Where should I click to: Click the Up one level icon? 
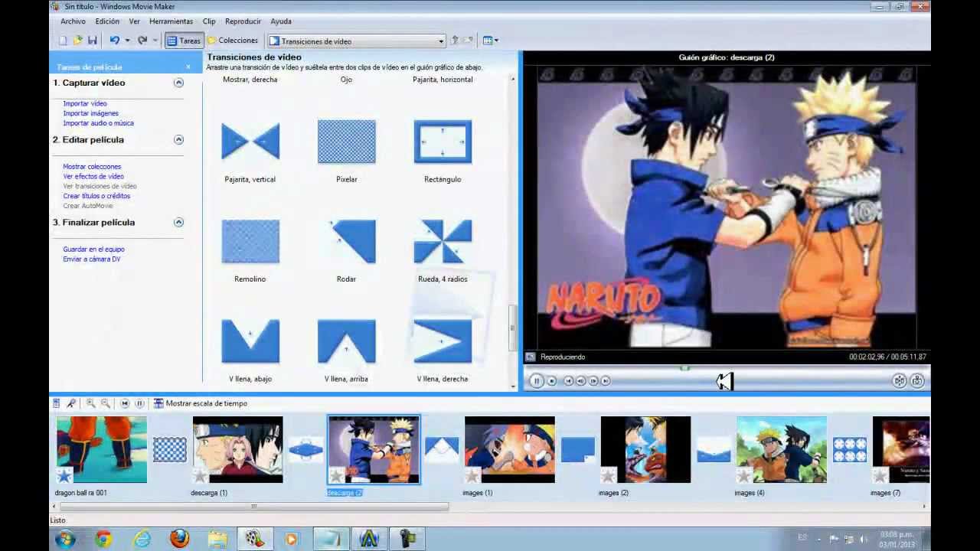pos(455,41)
